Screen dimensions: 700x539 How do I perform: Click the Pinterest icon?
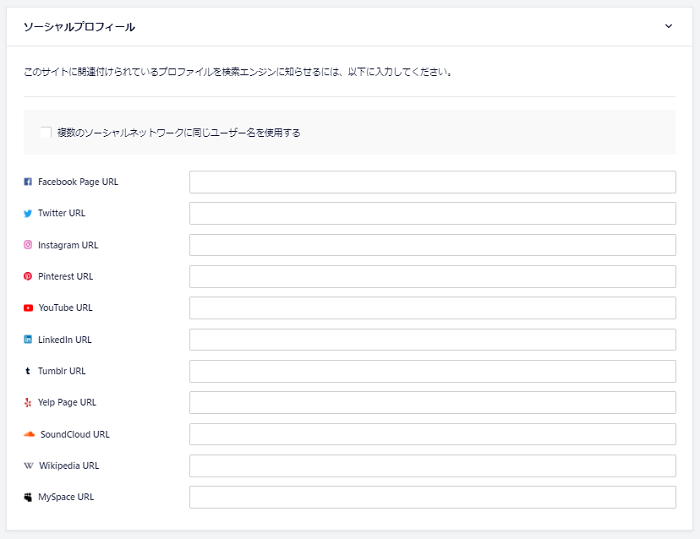pos(28,276)
